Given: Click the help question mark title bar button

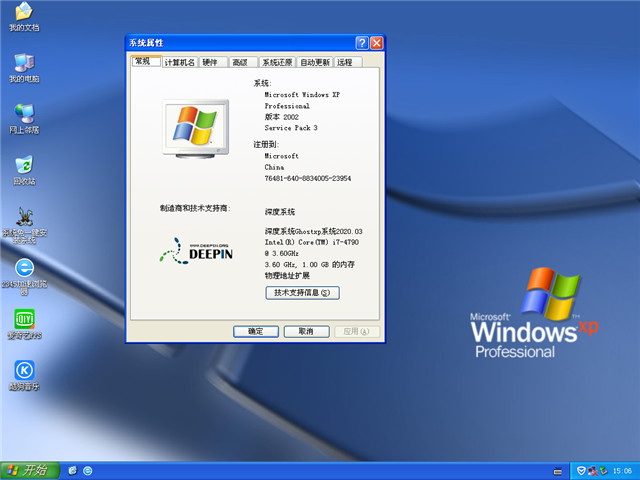Looking at the screenshot, I should point(362,43).
